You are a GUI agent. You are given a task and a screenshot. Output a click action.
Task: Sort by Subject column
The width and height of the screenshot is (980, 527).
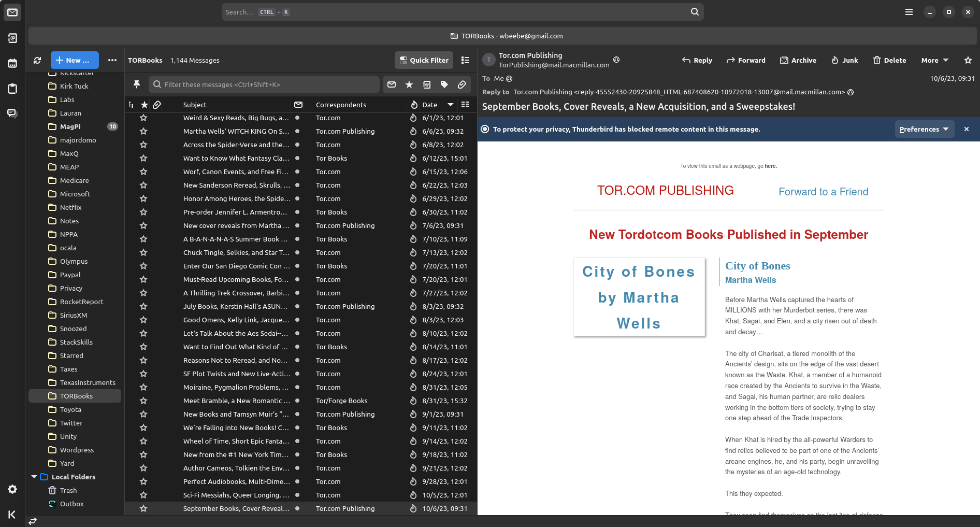tap(195, 105)
